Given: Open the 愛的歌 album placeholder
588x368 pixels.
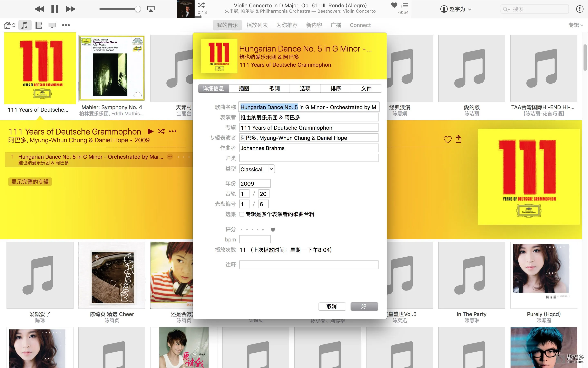Looking at the screenshot, I should pyautogui.click(x=472, y=68).
